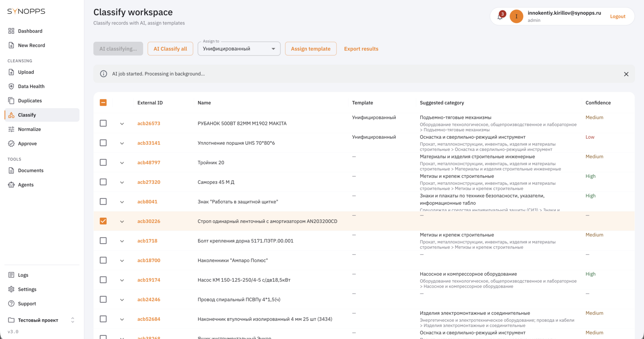Click the Agents robot icon
644x339 pixels.
pos(11,185)
